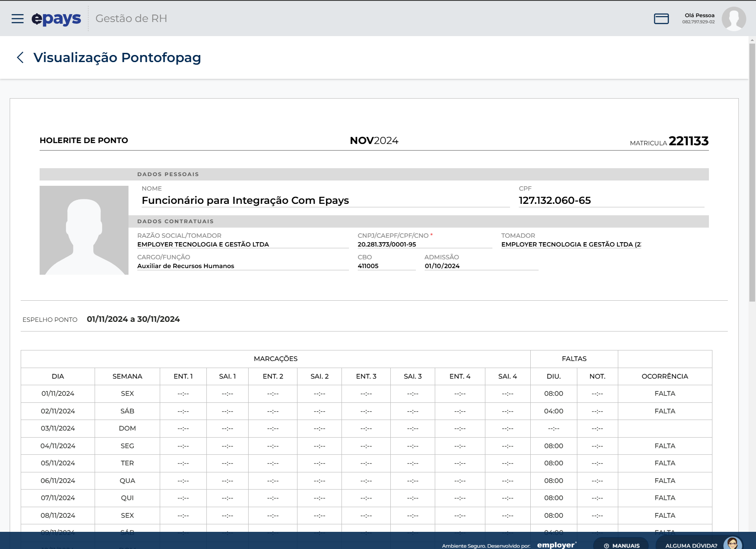Viewport: 756px width, 549px height.
Task: Click the Gestão de RH header title
Action: pyautogui.click(x=131, y=18)
